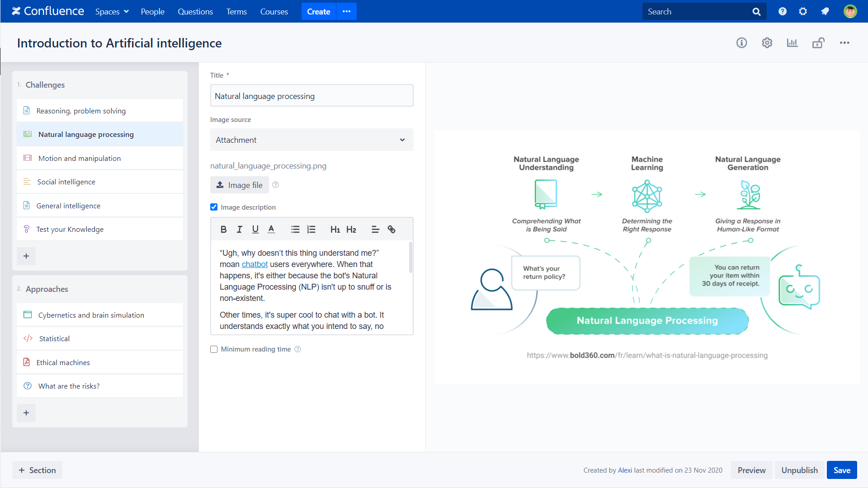The image size is (868, 488).
Task: Click the Title input field
Action: click(x=311, y=96)
